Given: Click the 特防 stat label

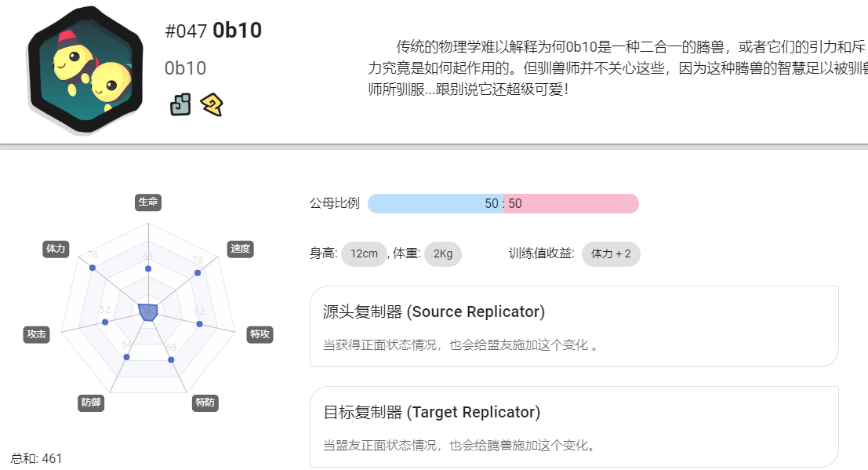Looking at the screenshot, I should coord(205,403).
